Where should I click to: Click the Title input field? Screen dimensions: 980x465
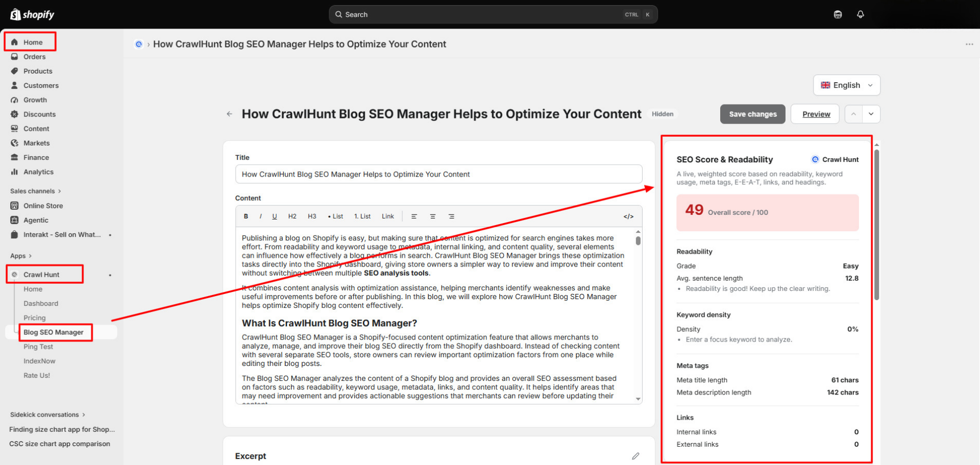(x=438, y=174)
